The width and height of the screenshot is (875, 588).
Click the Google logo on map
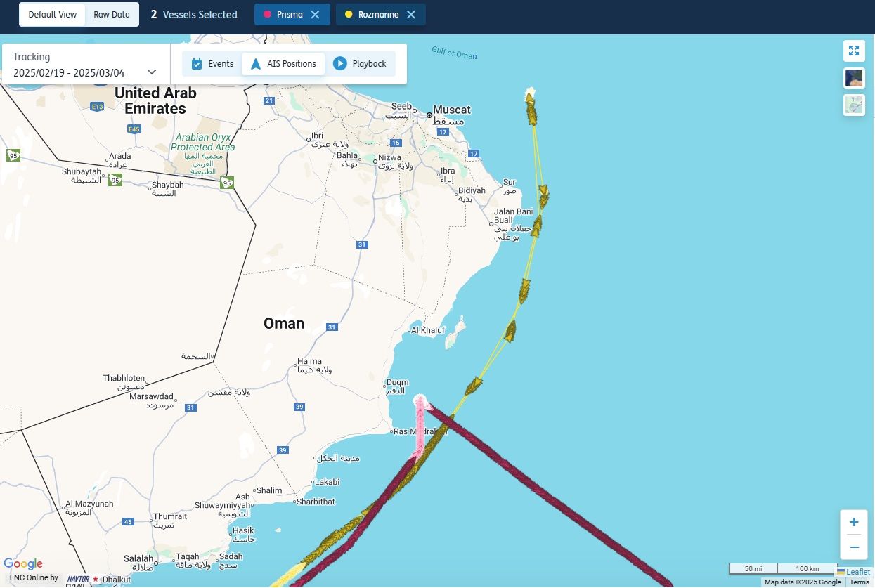[x=23, y=564]
